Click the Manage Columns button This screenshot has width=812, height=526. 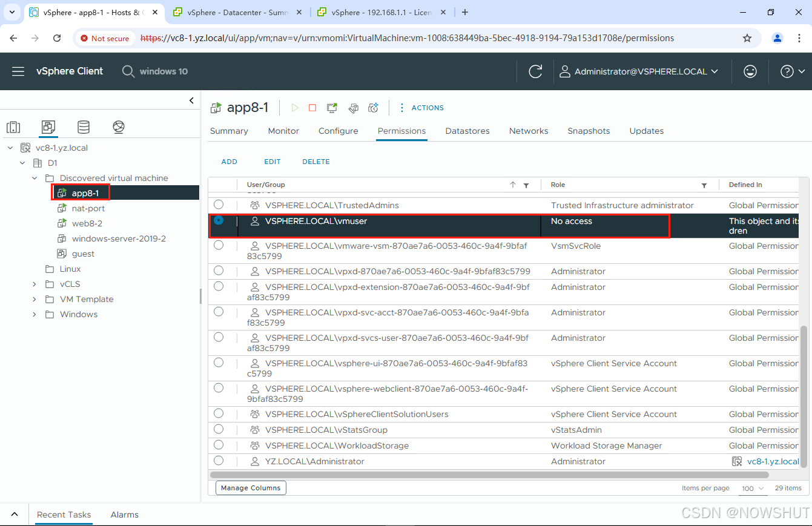pos(251,488)
